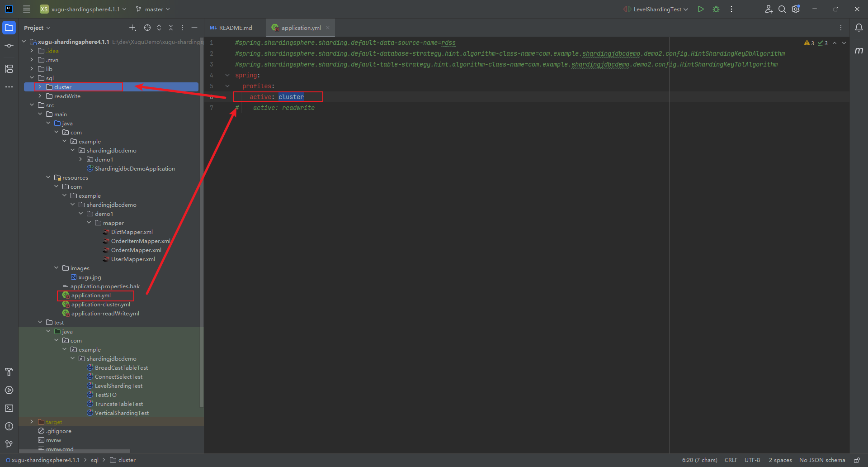Collapse the spring block fold arrow
Screen dimensions: 868x467
(227, 75)
